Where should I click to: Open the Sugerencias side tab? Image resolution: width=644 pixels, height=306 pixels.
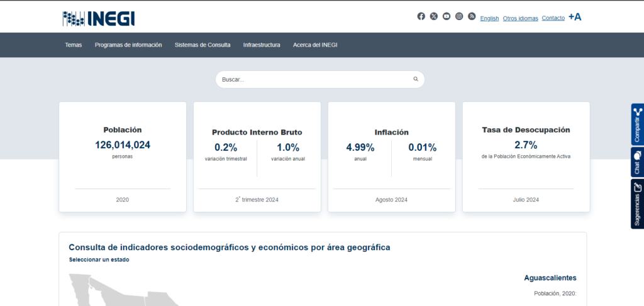point(637,204)
